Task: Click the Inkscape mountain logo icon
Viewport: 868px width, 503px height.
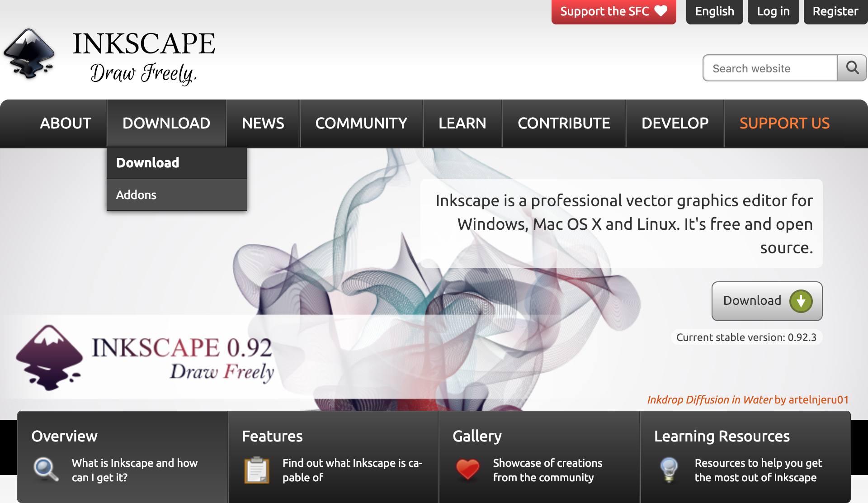Action: click(29, 53)
